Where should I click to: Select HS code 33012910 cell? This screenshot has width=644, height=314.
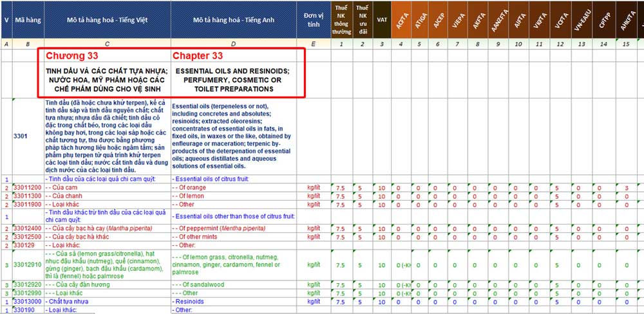pyautogui.click(x=28, y=264)
